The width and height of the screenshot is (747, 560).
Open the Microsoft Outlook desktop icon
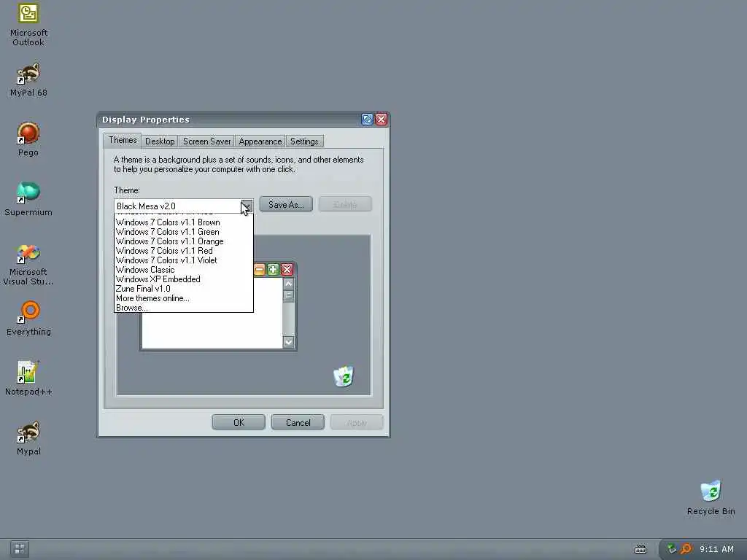click(28, 25)
